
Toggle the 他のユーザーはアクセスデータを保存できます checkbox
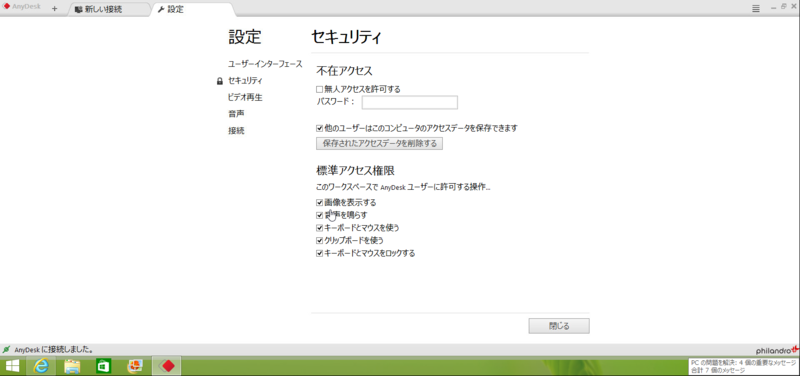[x=319, y=129]
